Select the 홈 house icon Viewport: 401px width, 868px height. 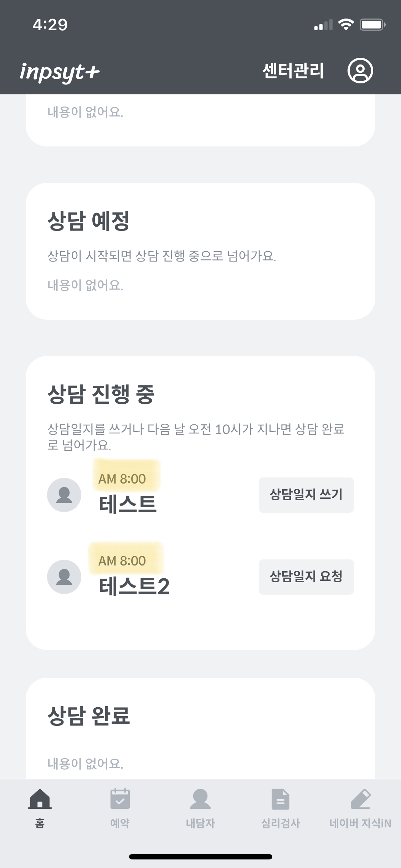click(40, 799)
